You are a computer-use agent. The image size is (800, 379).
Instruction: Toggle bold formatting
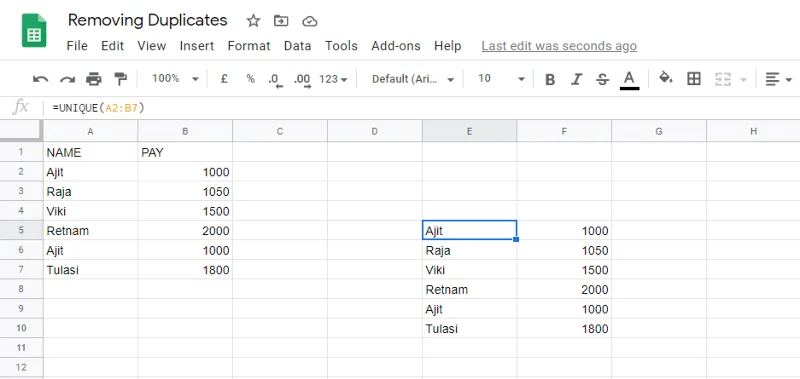click(549, 79)
